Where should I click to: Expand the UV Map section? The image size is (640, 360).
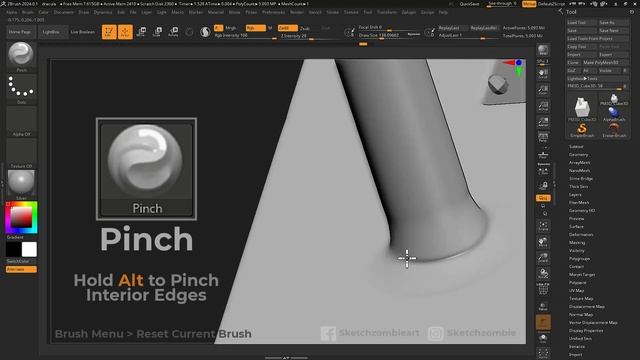tap(576, 291)
